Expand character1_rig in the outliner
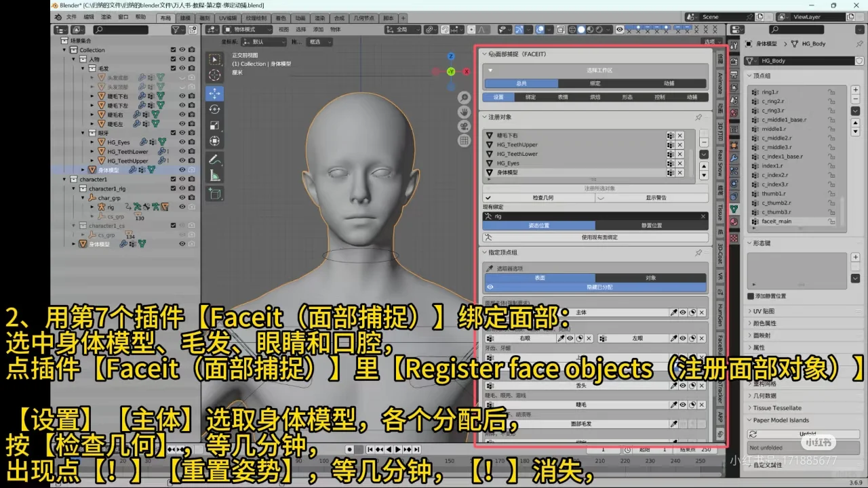Viewport: 868px width, 488px height. tap(73, 188)
